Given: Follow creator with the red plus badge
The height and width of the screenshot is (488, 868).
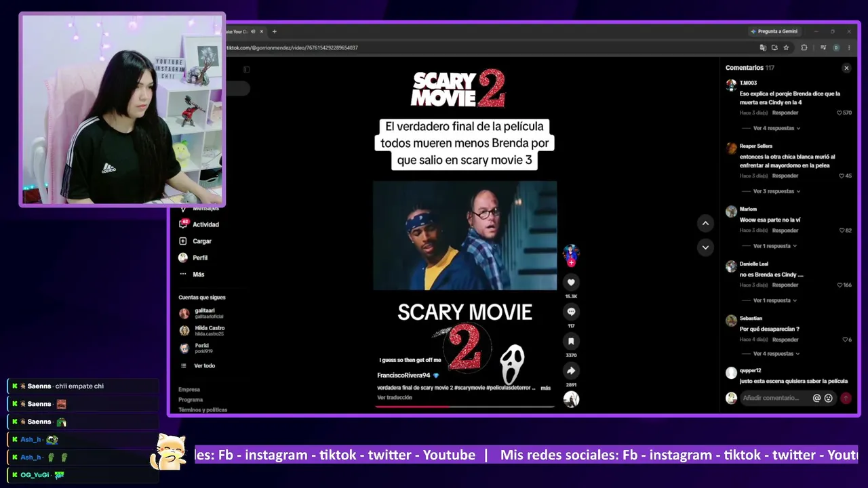Looking at the screenshot, I should (x=571, y=262).
